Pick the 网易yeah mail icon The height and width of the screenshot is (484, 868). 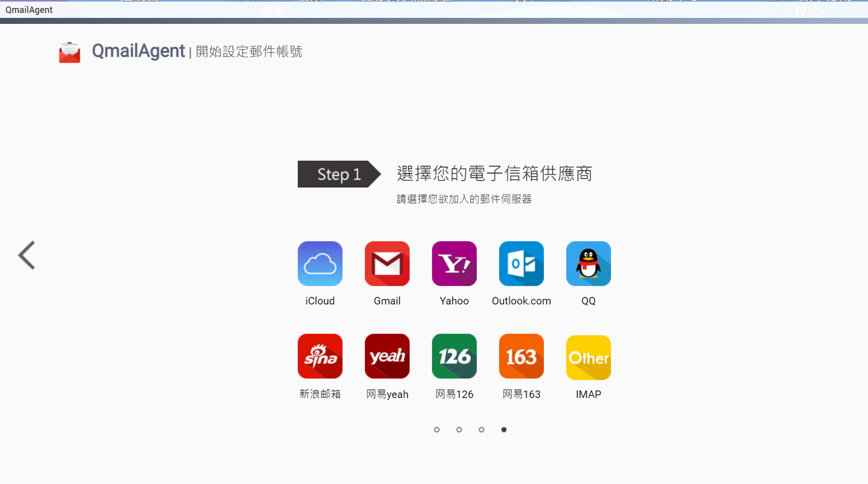[x=387, y=356]
